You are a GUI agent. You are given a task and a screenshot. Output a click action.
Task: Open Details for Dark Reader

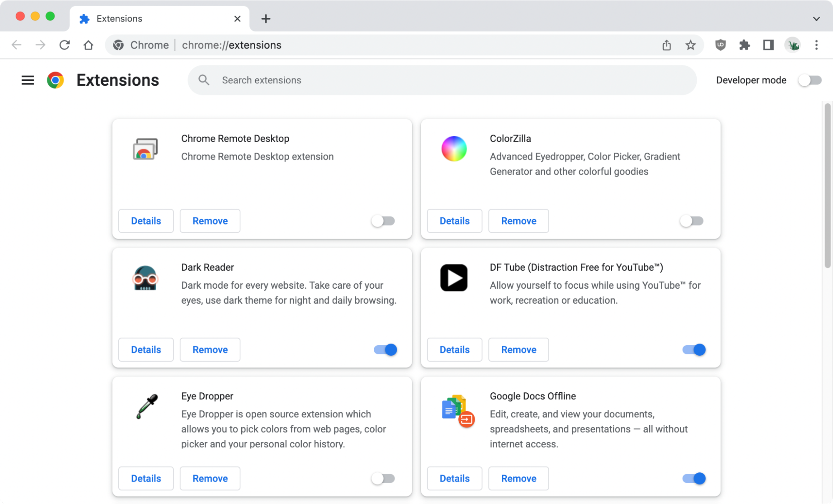146,349
